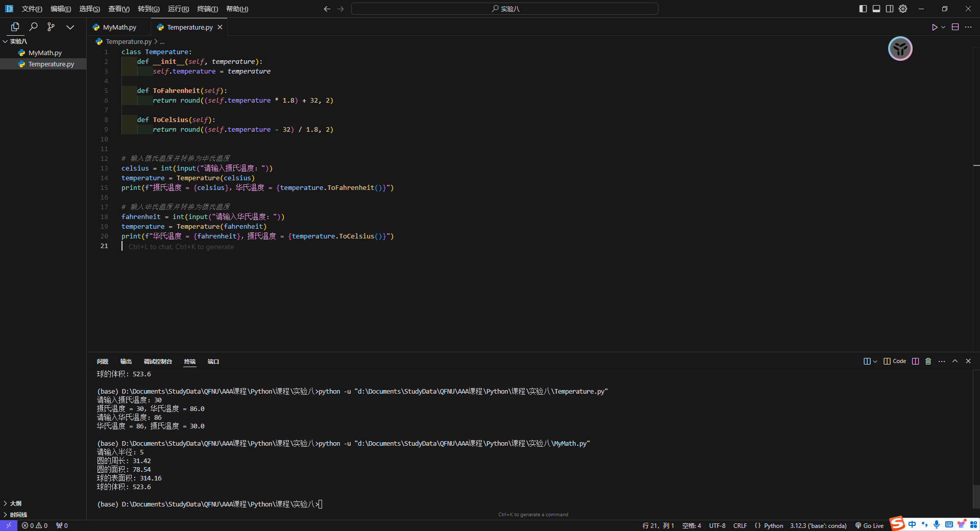980x531 pixels.
Task: Expand the 大纲 outline section
Action: coord(16,503)
